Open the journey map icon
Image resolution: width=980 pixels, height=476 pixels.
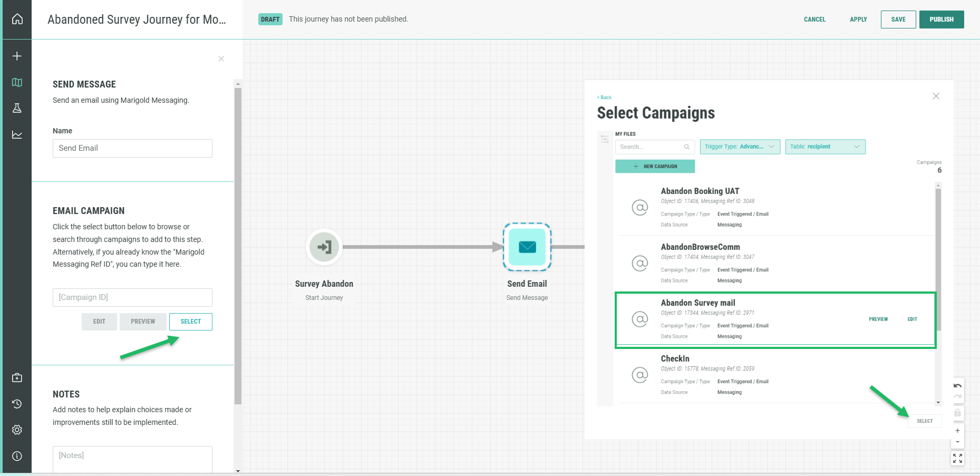point(17,82)
